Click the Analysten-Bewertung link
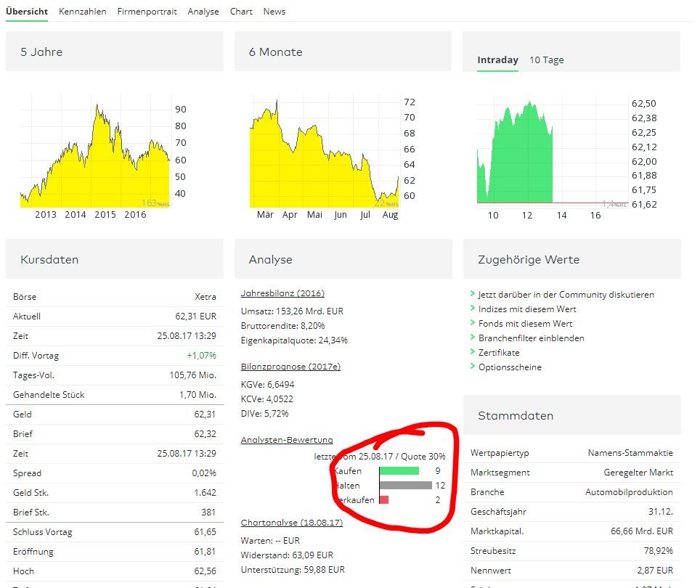Image resolution: width=700 pixels, height=588 pixels. 287,440
